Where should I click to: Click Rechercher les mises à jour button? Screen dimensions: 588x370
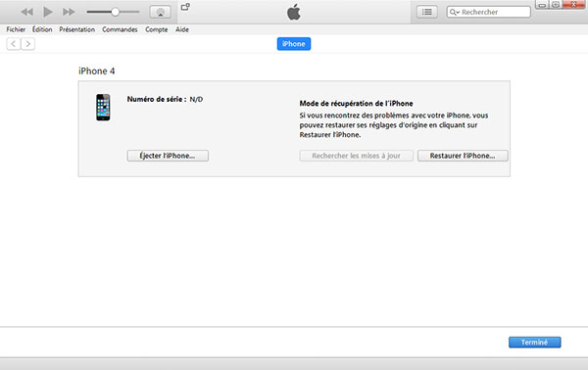coord(357,156)
